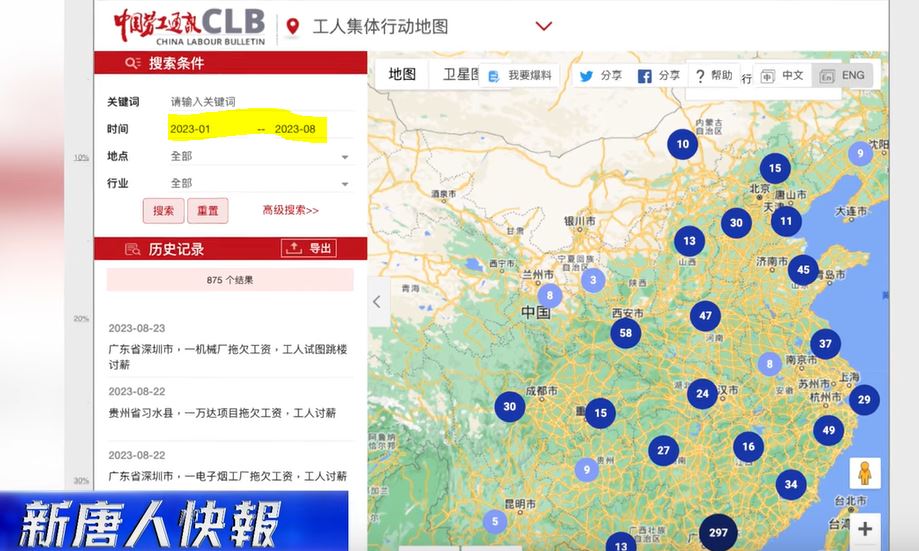Open the 地点 location dropdown
Screen dimensions: 919x551
coord(258,157)
